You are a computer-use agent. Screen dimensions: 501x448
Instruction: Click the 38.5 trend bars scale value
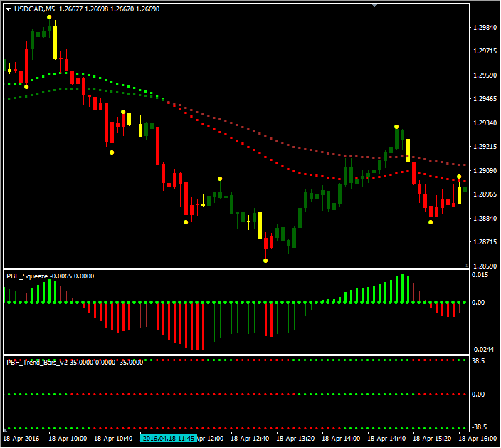coord(478,360)
